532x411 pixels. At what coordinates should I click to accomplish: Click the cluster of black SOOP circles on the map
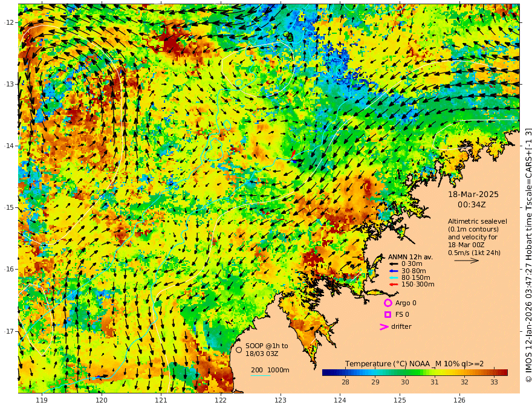[288, 36]
